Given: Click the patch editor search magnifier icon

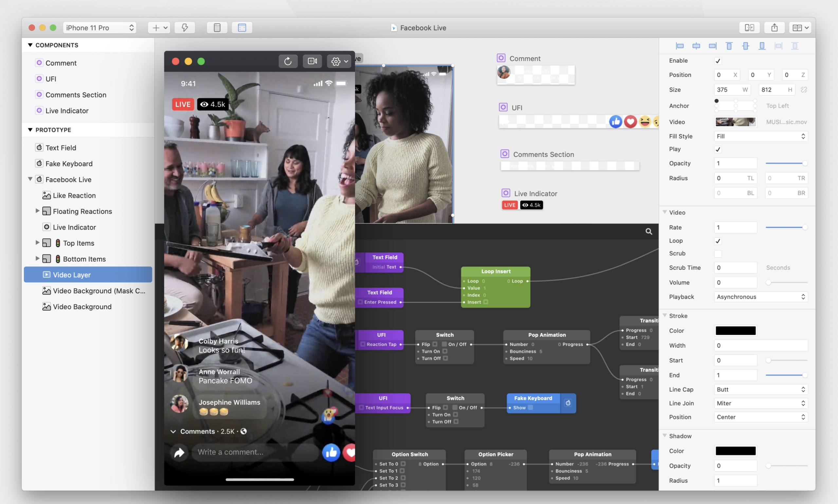Looking at the screenshot, I should tap(649, 232).
